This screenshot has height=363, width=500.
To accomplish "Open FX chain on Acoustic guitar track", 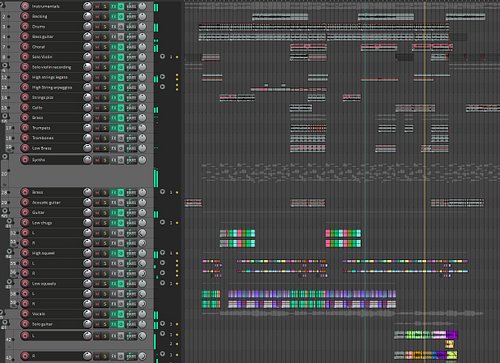I will coord(114,202).
